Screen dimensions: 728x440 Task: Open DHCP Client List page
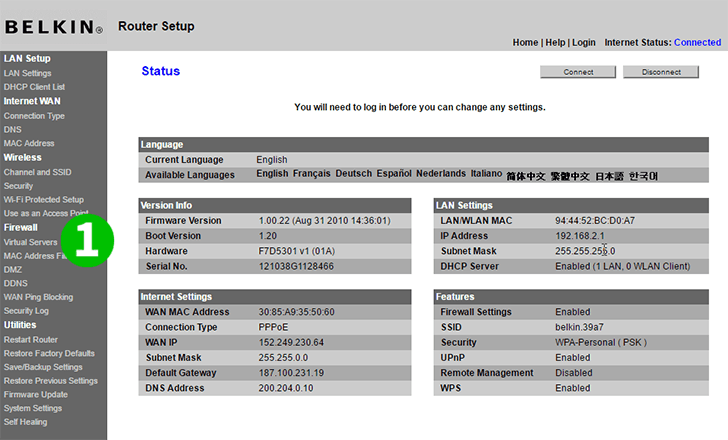point(34,87)
